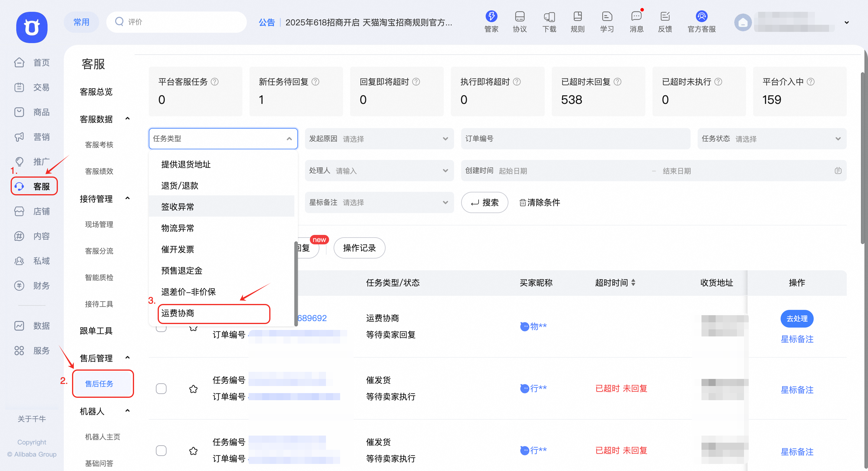The height and width of the screenshot is (471, 868).
Task: Open 商品 in the sidebar
Action: [x=32, y=112]
